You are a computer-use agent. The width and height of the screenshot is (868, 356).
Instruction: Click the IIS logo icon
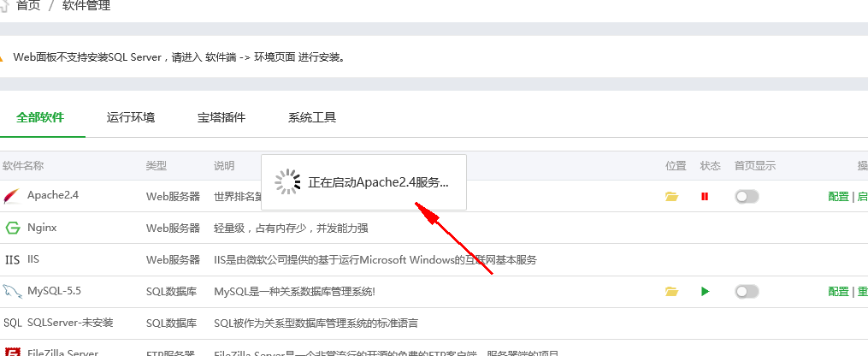click(x=12, y=259)
